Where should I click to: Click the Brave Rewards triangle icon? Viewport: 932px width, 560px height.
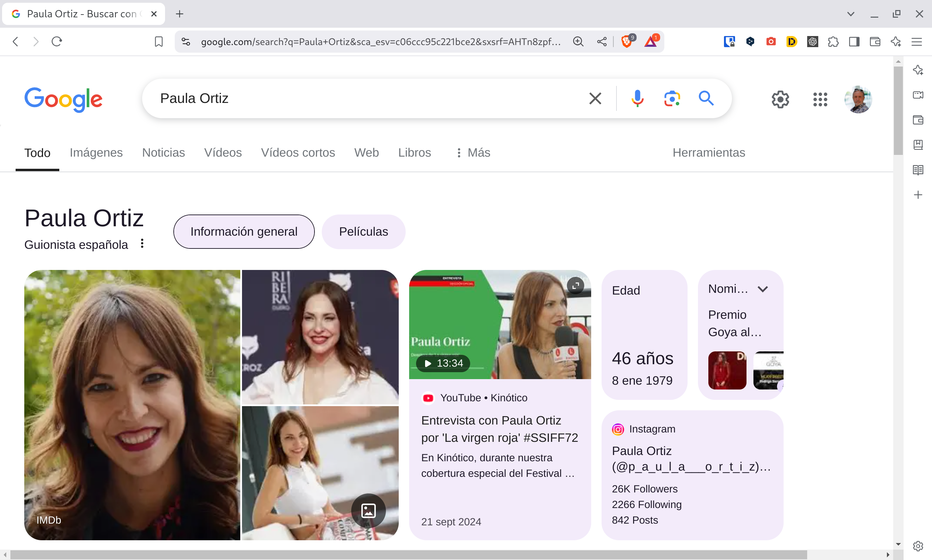click(650, 41)
